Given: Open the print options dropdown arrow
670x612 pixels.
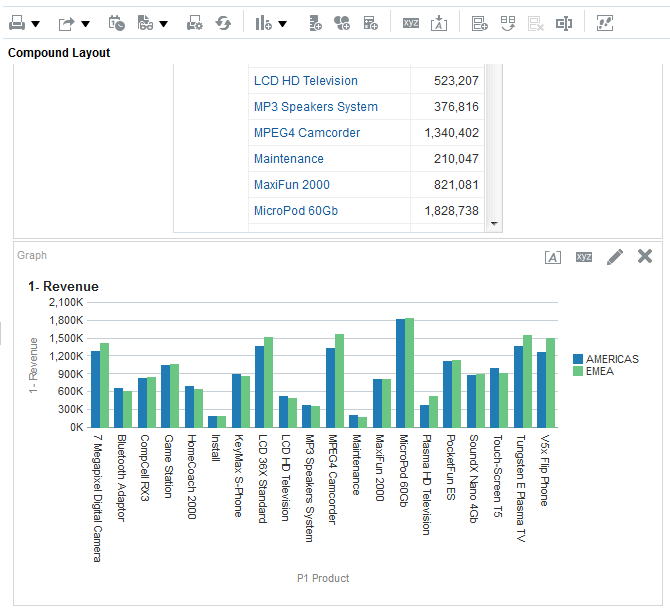Looking at the screenshot, I should (36, 24).
